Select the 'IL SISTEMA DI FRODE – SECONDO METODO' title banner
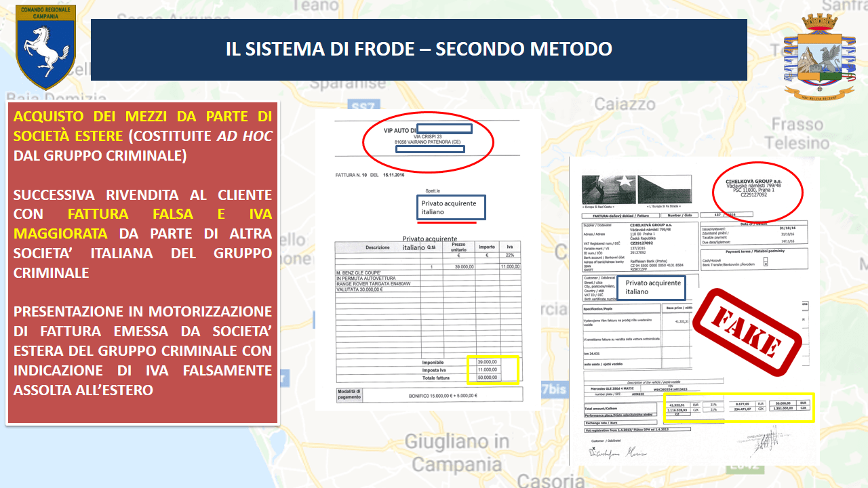 (418, 49)
